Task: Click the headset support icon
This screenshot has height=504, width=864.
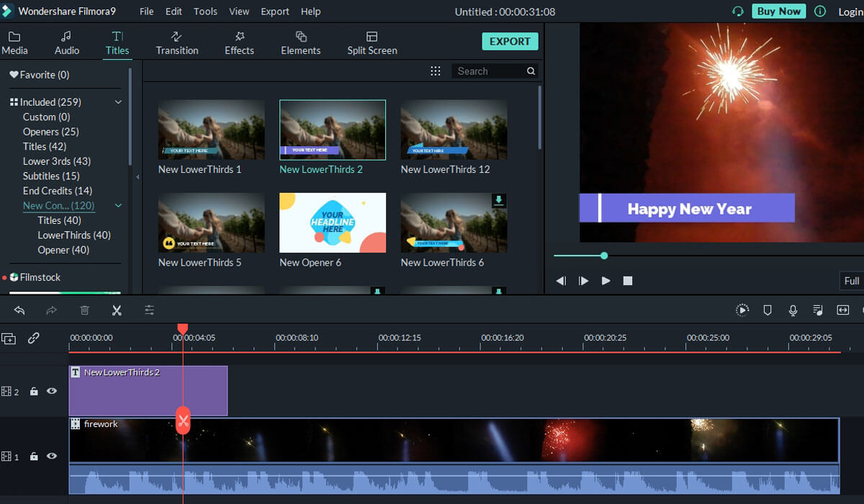Action: (737, 12)
